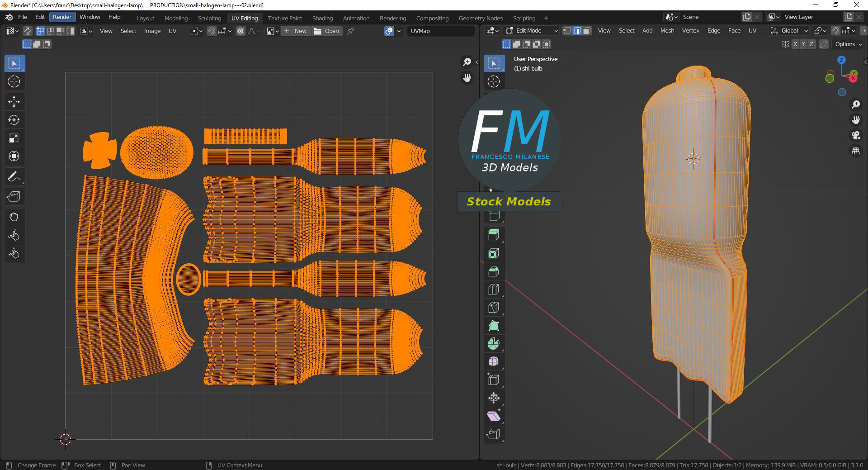Activate the Move tool in UV editor
The width and height of the screenshot is (868, 470).
tap(14, 102)
